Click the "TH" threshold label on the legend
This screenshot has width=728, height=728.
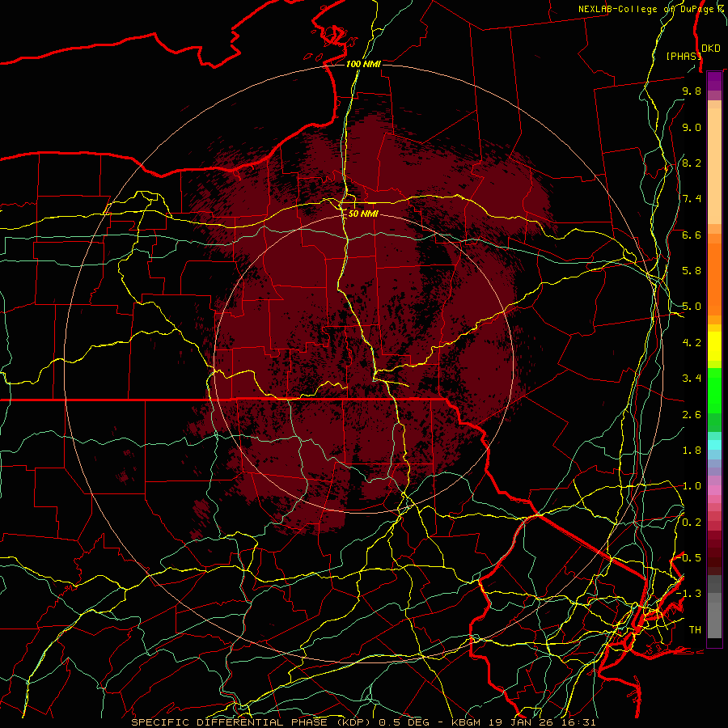(x=695, y=630)
